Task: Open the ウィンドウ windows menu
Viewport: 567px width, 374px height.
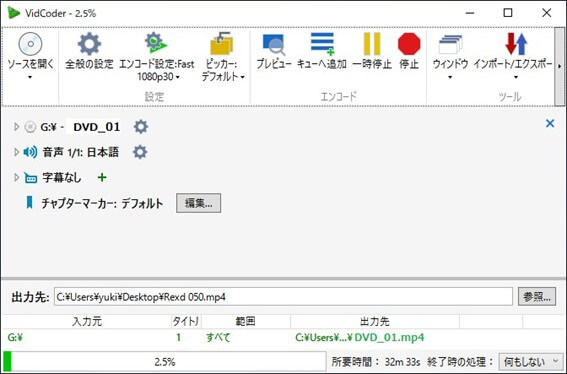Action: 450,56
